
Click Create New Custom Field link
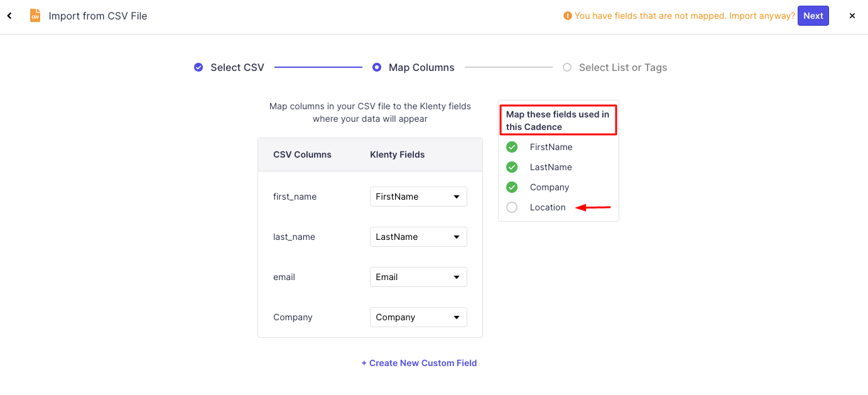point(419,363)
